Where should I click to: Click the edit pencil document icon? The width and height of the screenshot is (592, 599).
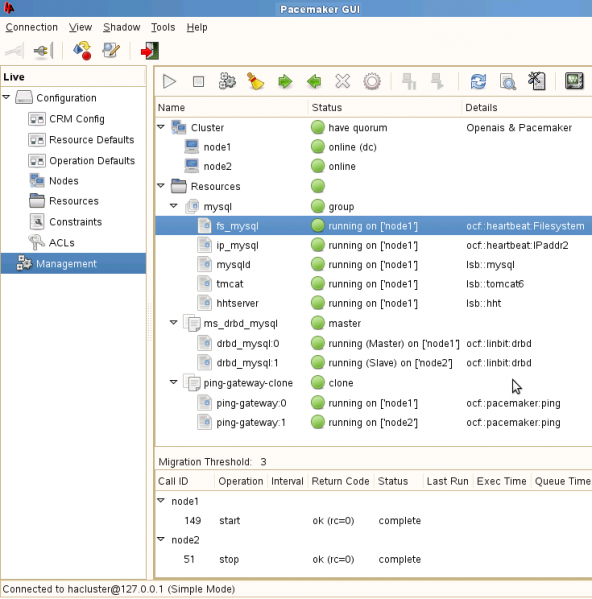point(111,51)
